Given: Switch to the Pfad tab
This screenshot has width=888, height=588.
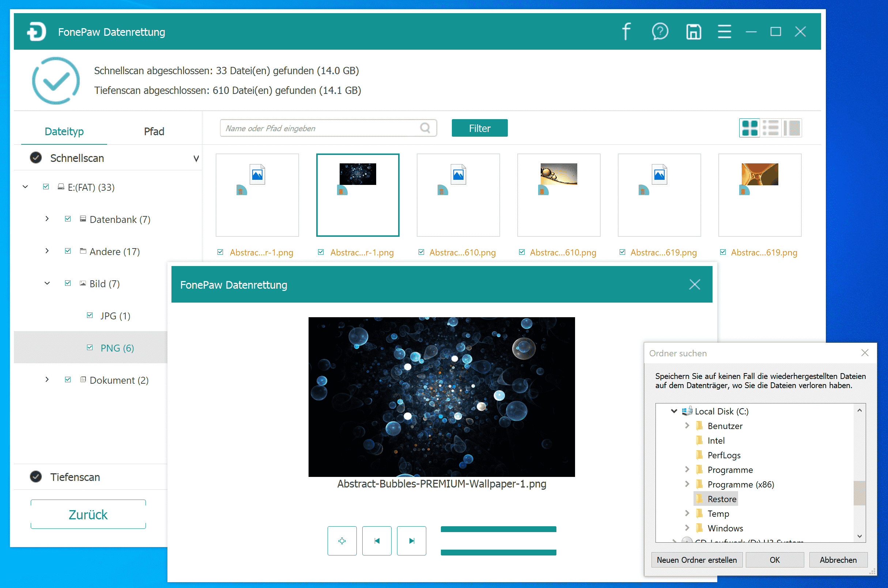Looking at the screenshot, I should 154,132.
